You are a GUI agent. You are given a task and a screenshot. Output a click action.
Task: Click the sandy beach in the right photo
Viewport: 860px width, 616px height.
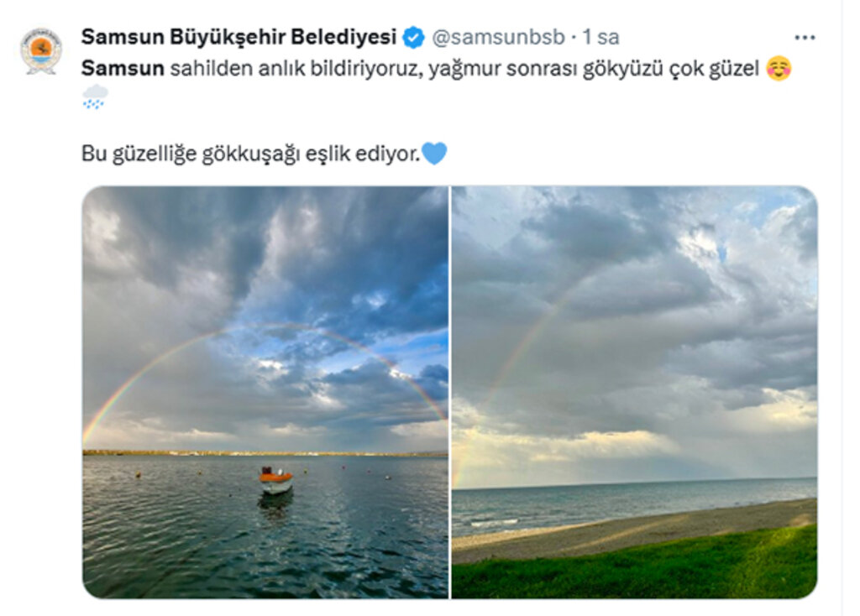point(631,531)
